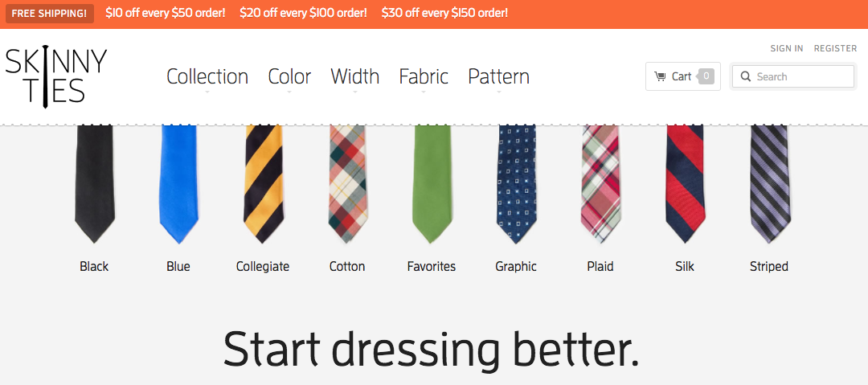This screenshot has height=385, width=868.
Task: Click the search magnifier icon
Action: click(745, 76)
